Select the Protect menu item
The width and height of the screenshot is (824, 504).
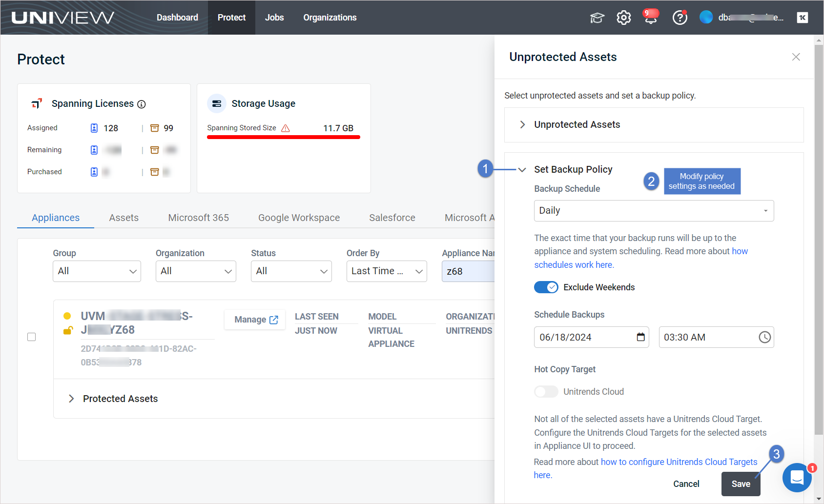(x=231, y=18)
